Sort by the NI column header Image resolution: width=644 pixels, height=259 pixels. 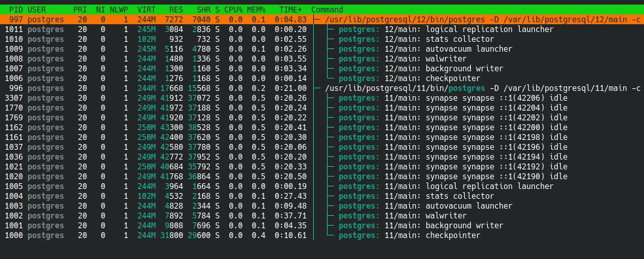tap(101, 9)
